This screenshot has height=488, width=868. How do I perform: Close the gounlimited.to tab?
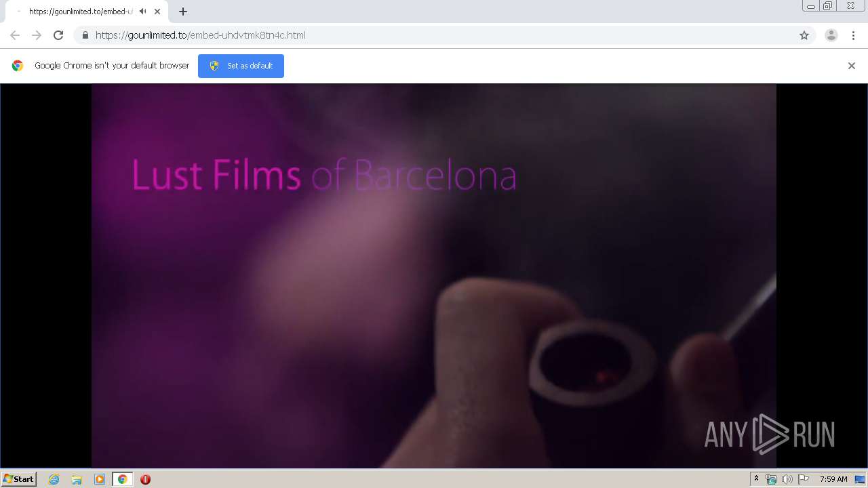pos(157,12)
